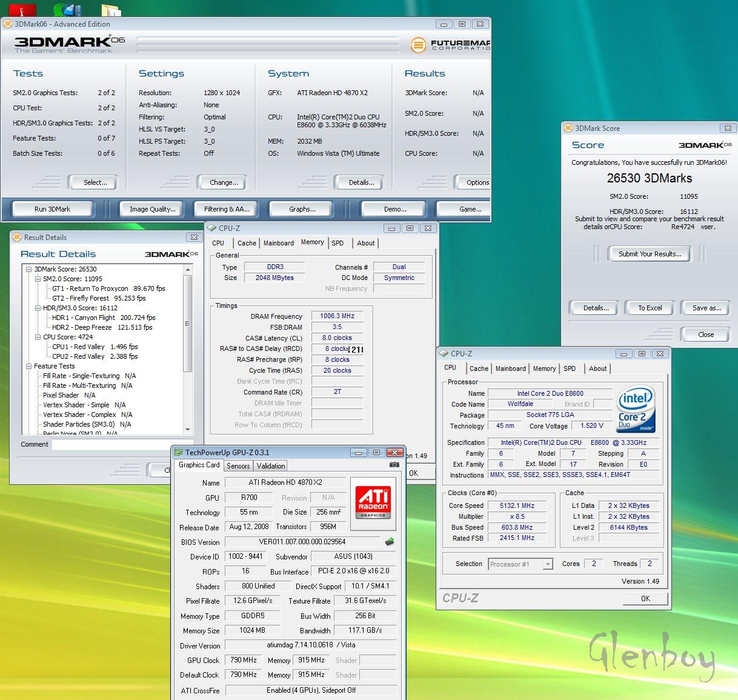Click the Result Details vertical scrollbar thumb

click(188, 324)
